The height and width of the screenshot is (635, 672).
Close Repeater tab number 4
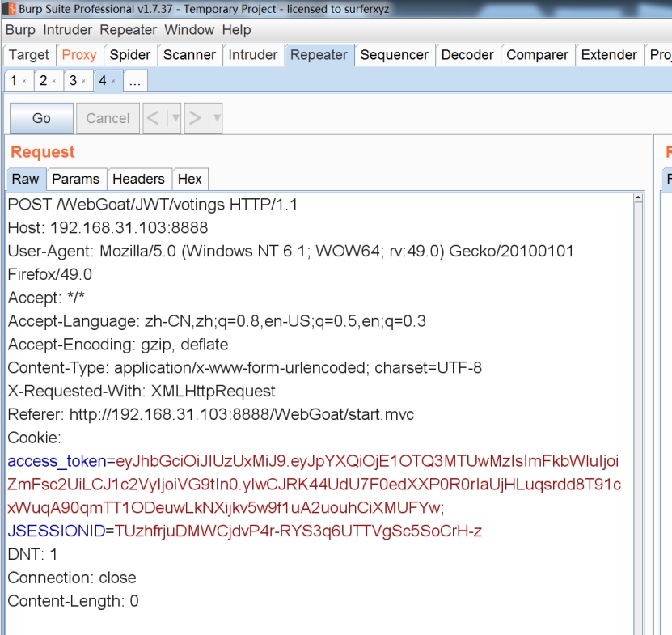[x=113, y=81]
